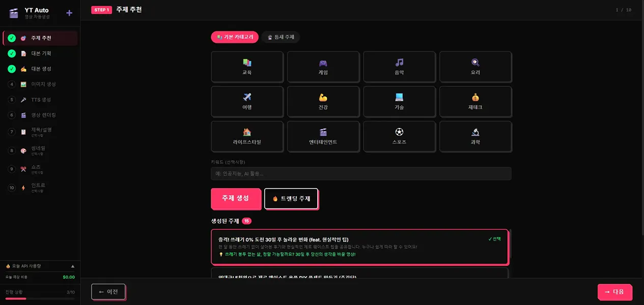Image resolution: width=644 pixels, height=305 pixels.
Task: Open step 5 TTS 생성
Action: coord(40,100)
